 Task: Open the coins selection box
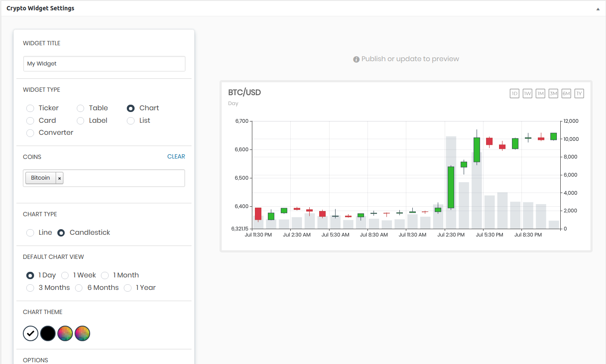click(124, 178)
